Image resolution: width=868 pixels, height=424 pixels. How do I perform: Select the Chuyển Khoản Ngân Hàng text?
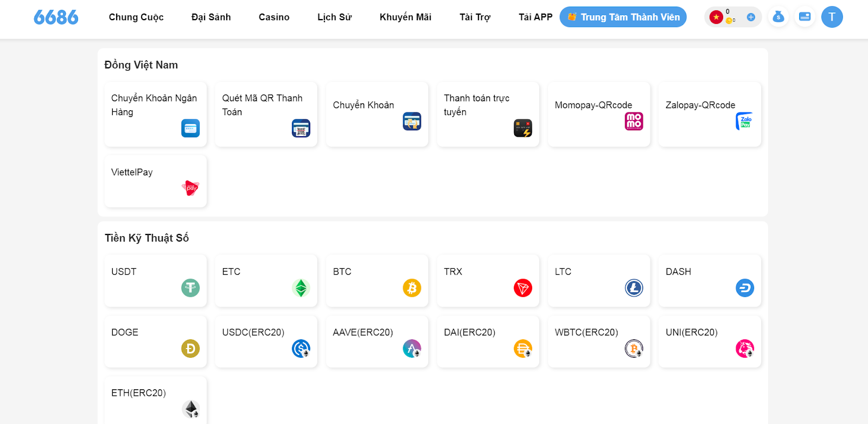154,105
